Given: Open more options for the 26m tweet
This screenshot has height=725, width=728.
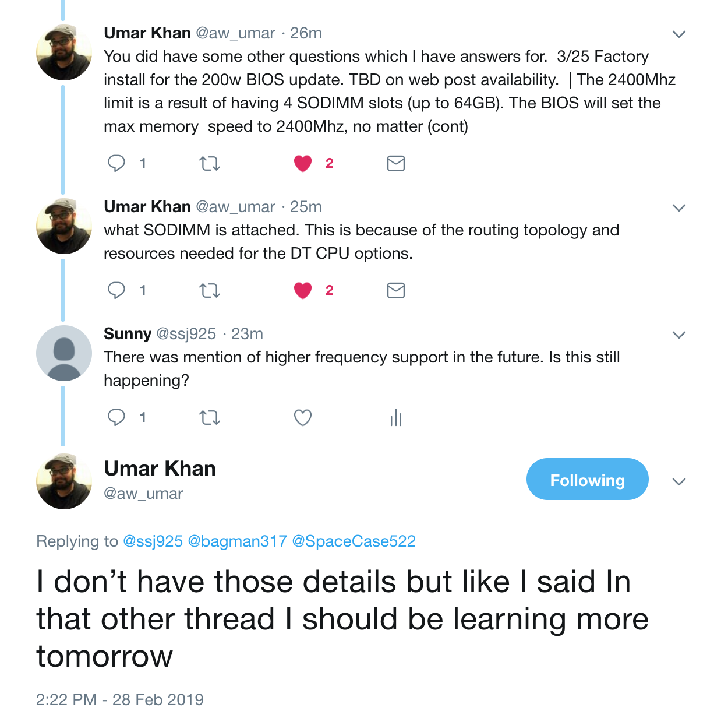Looking at the screenshot, I should (x=678, y=34).
